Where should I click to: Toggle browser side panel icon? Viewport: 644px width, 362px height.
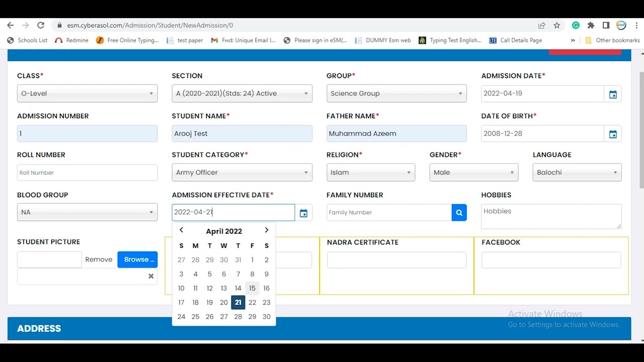click(x=606, y=25)
